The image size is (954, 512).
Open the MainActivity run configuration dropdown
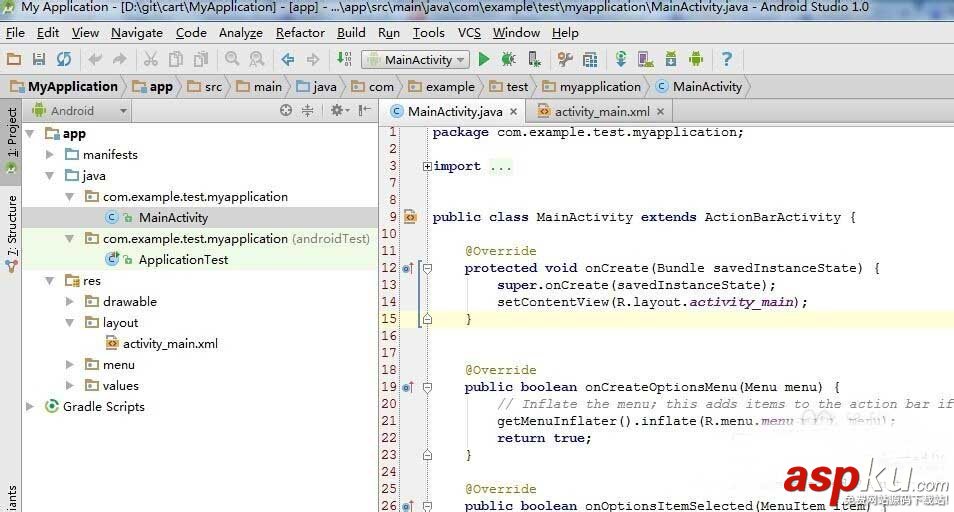pyautogui.click(x=416, y=60)
